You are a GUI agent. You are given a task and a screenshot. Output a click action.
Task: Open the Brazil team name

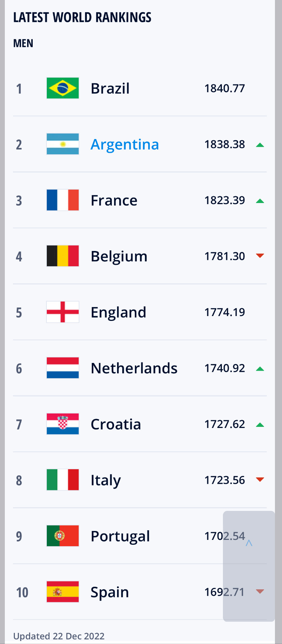pos(110,88)
